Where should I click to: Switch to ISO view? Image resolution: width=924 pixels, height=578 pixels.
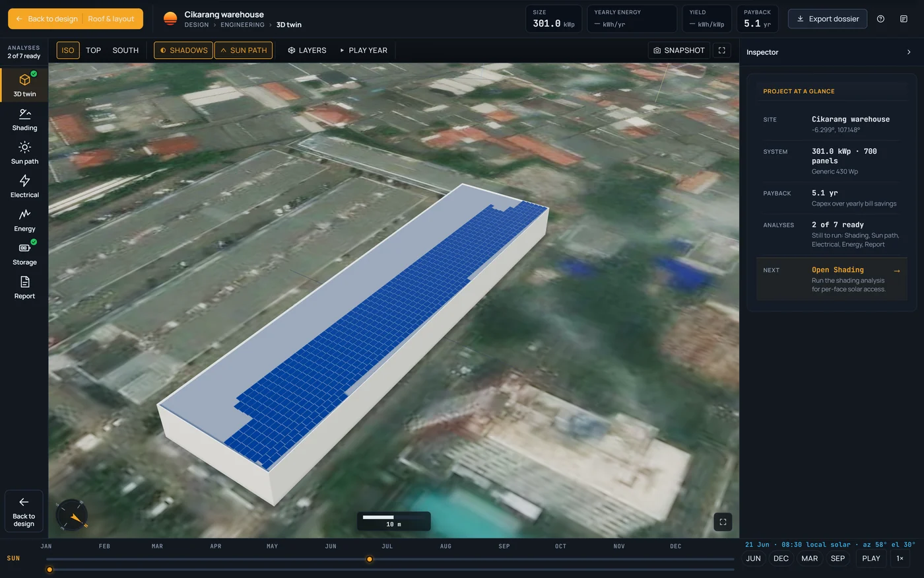click(68, 50)
